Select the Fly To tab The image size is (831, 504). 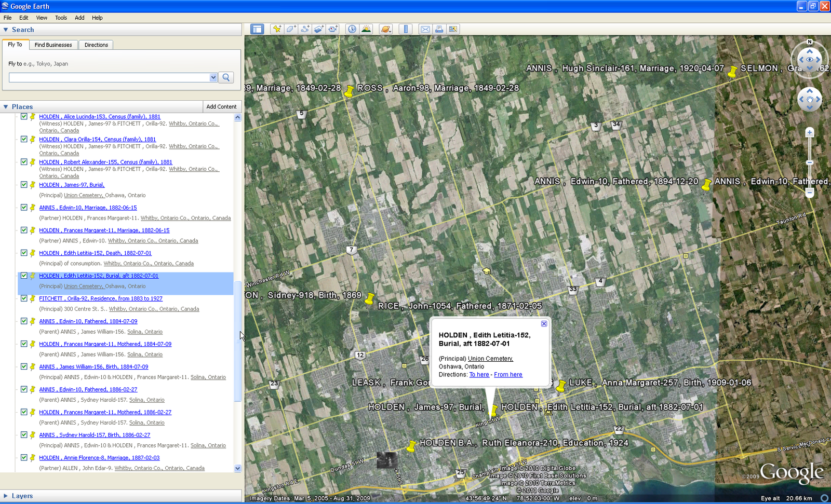pyautogui.click(x=15, y=45)
